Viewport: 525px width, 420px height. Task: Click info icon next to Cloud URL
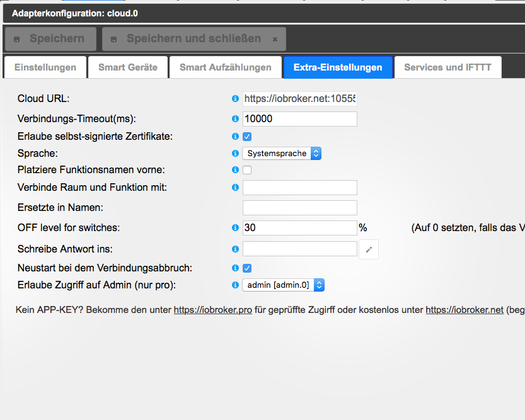[x=235, y=99]
